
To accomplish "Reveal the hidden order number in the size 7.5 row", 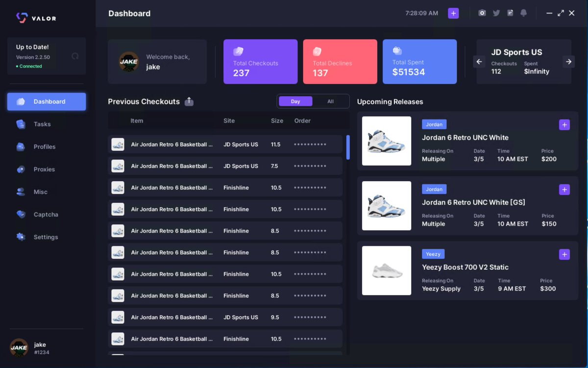I will (x=310, y=166).
